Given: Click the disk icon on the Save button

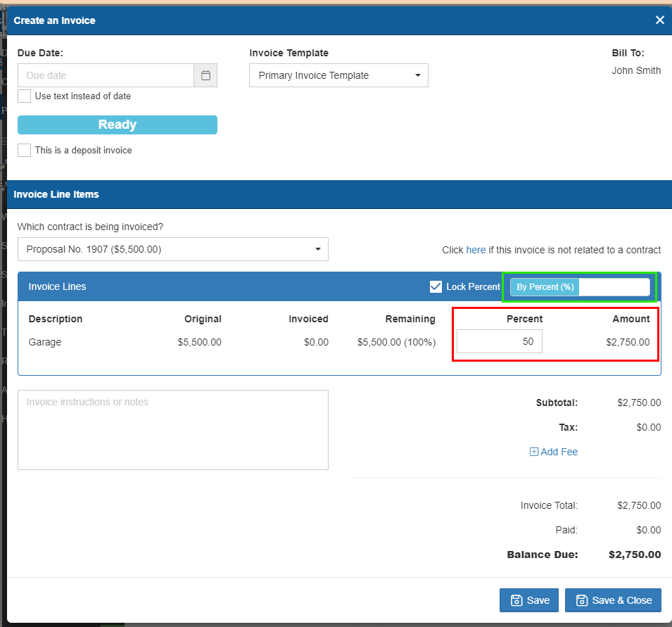Looking at the screenshot, I should point(514,600).
